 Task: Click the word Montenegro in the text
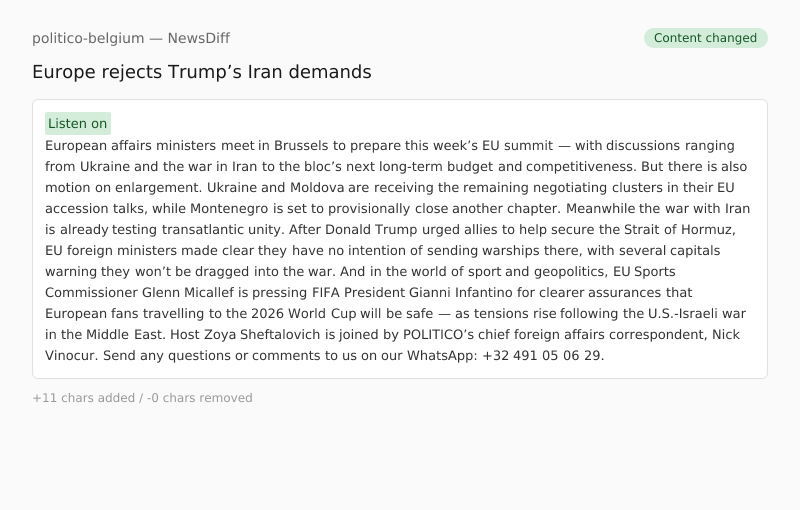(321, 209)
